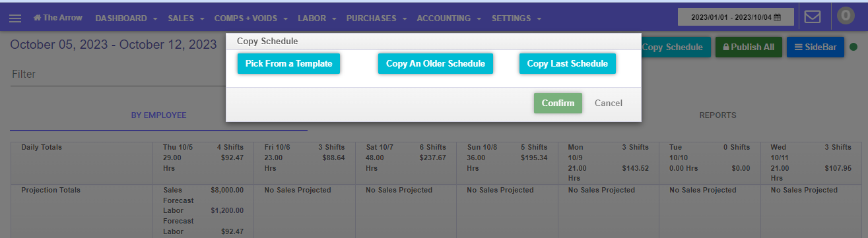Select Copy An Older Schedule
Viewport: 868px width, 238px height.
436,64
